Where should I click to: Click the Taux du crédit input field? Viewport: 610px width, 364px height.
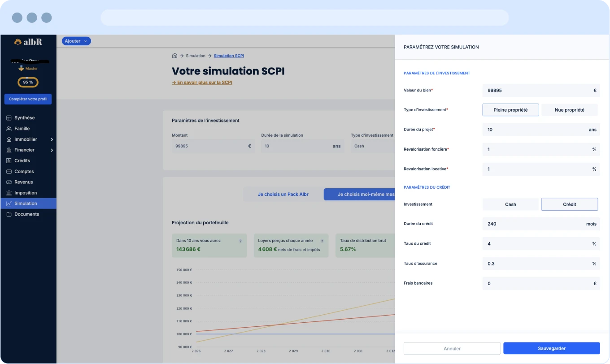[x=536, y=244]
